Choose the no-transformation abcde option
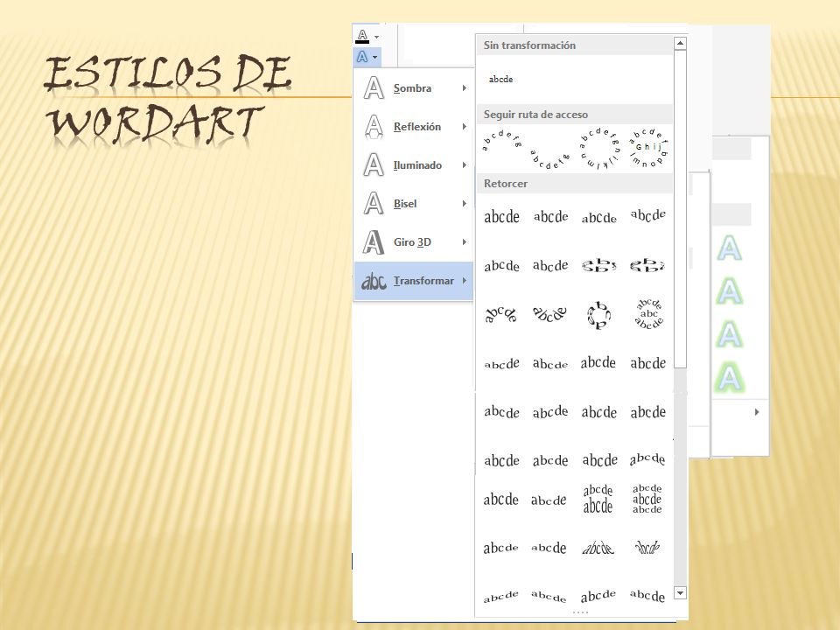 coord(500,80)
